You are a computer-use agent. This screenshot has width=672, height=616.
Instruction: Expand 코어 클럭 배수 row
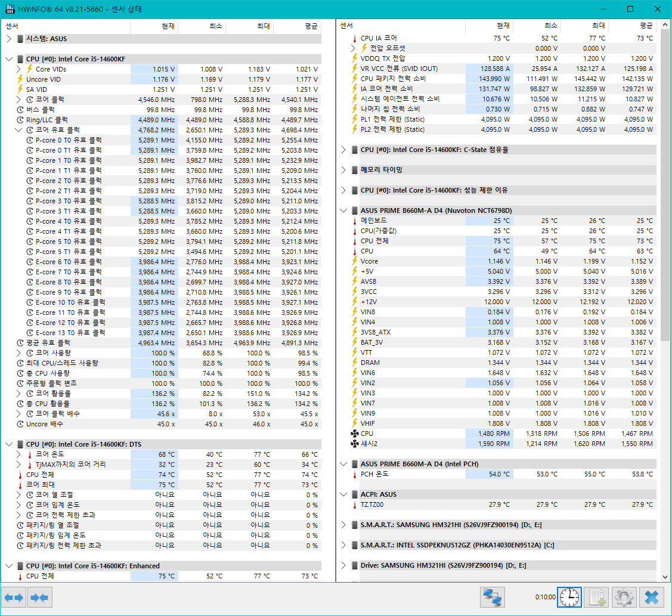[18, 414]
